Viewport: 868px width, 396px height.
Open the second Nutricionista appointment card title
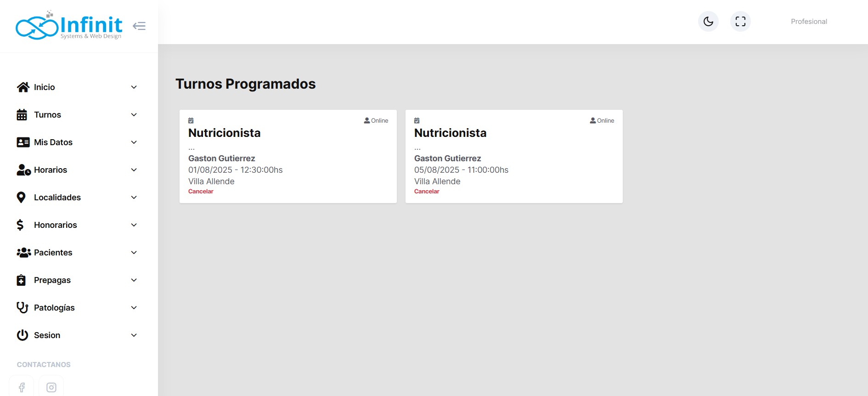click(x=450, y=133)
